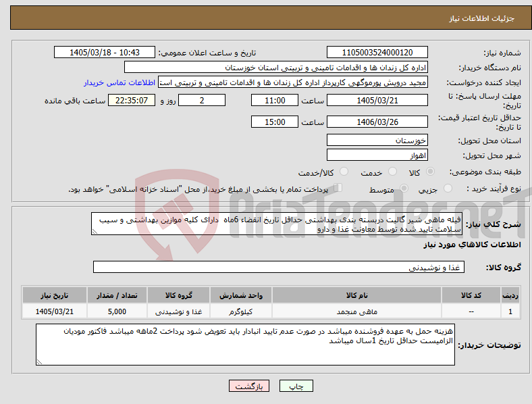Screen dimensions: 532x404
Task: Click the گروه کالا column header
Action: [x=178, y=295]
